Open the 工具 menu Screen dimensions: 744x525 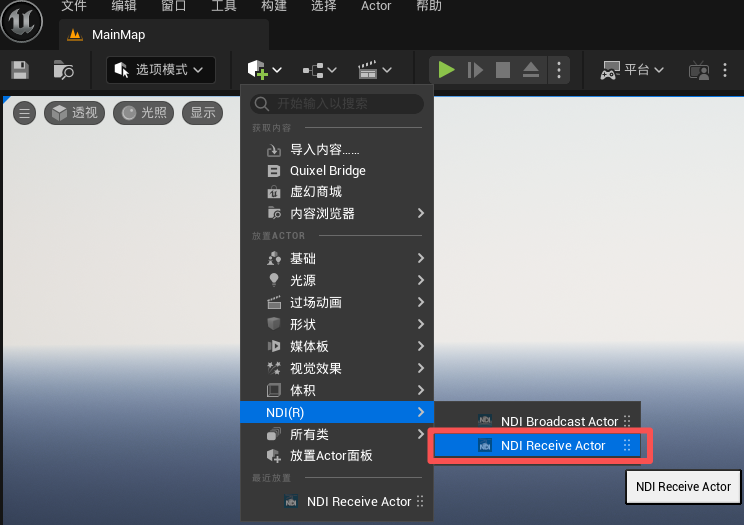point(223,6)
